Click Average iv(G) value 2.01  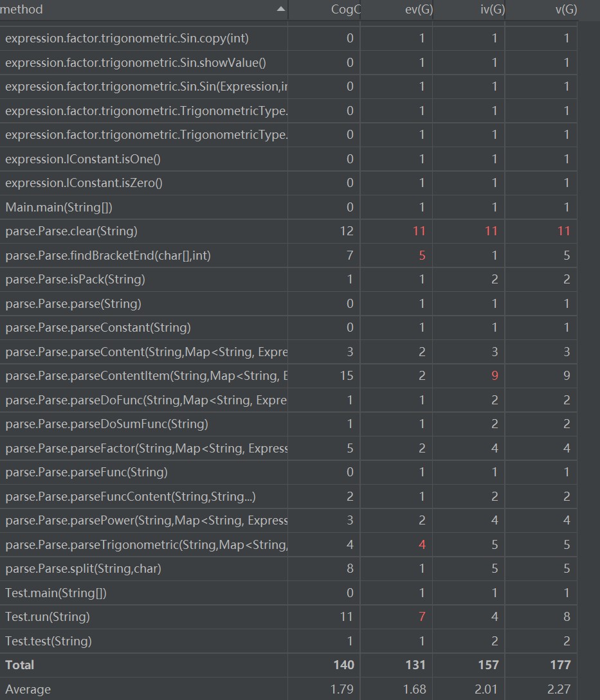[486, 689]
